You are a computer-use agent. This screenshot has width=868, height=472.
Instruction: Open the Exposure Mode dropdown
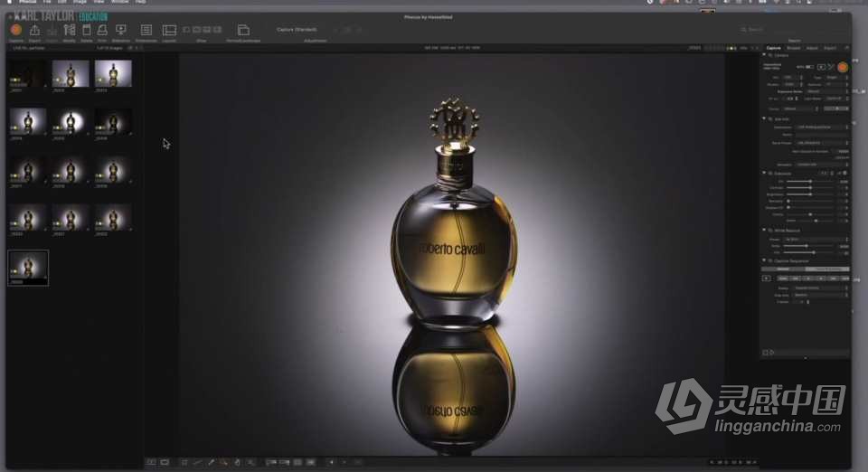click(827, 91)
